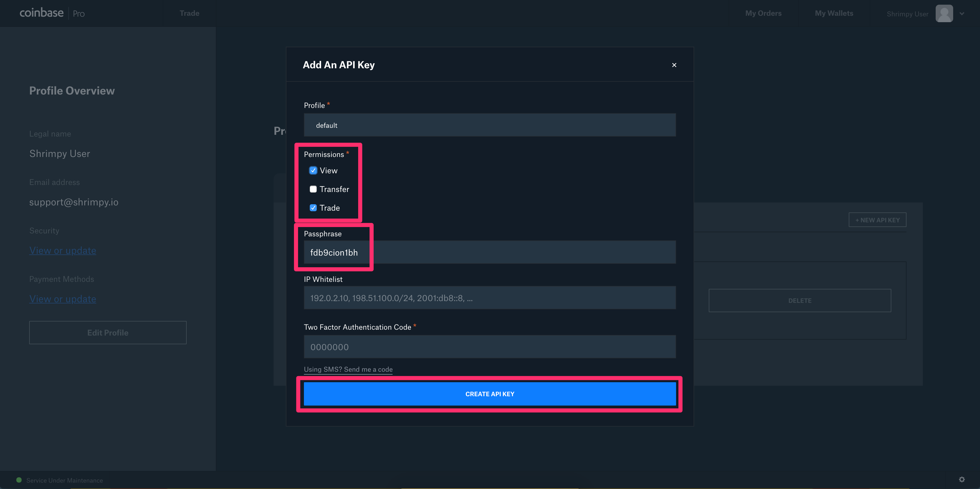Click the CREATE API KEY button
980x489 pixels.
click(x=489, y=393)
